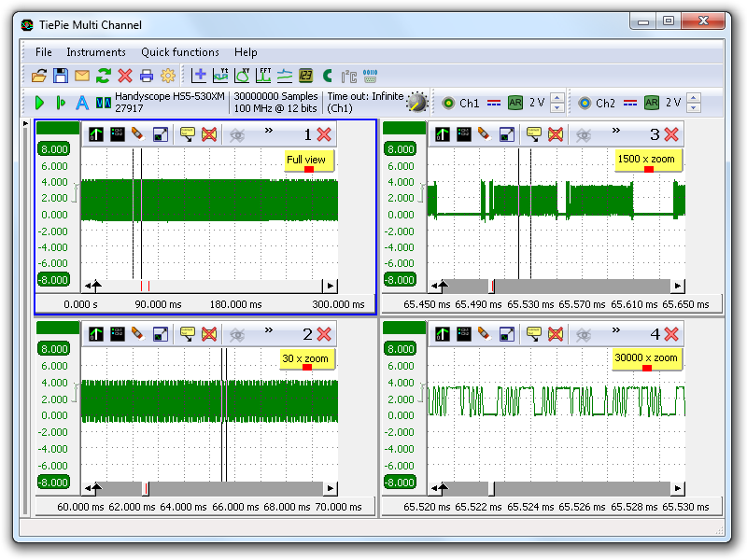Close graph 2 with red X
The image size is (747, 560).
[x=324, y=334]
